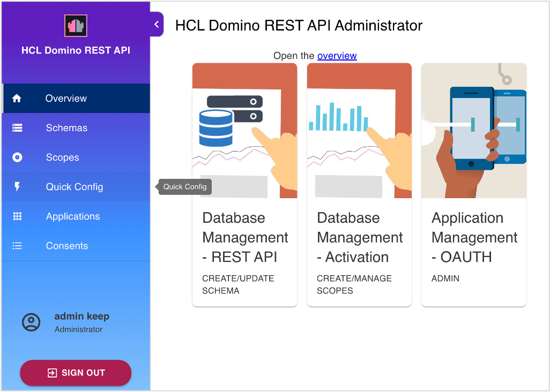Open the Schemas menu item

point(76,128)
